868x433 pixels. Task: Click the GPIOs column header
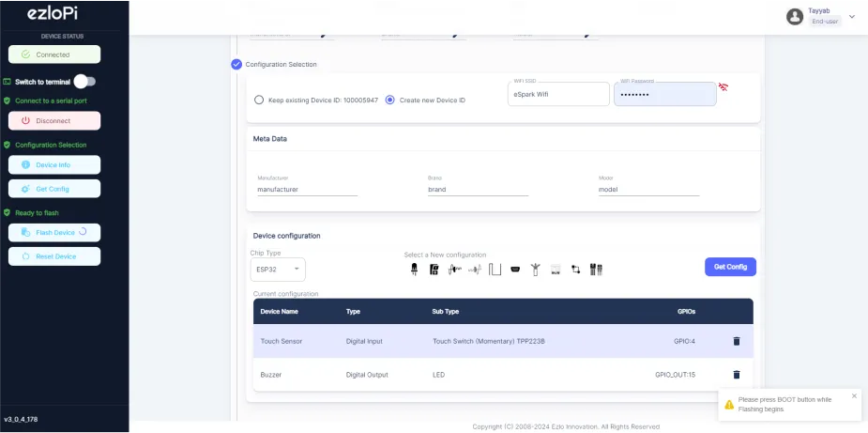(x=687, y=312)
